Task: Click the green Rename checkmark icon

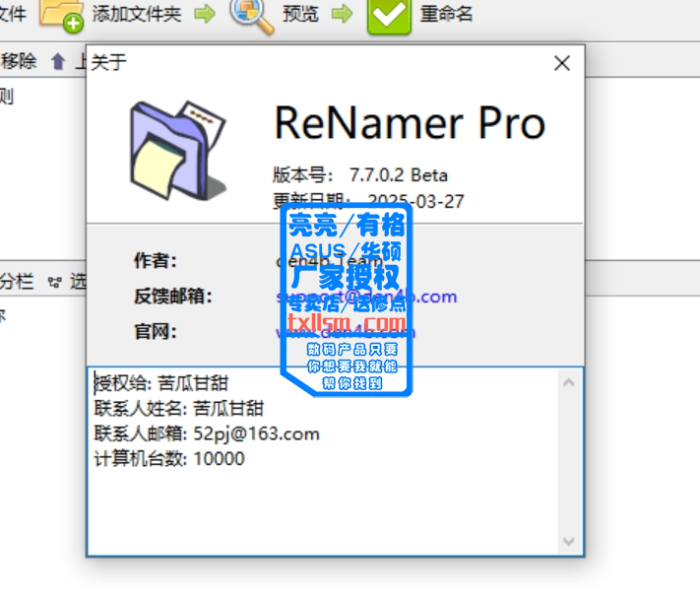Action: [388, 17]
